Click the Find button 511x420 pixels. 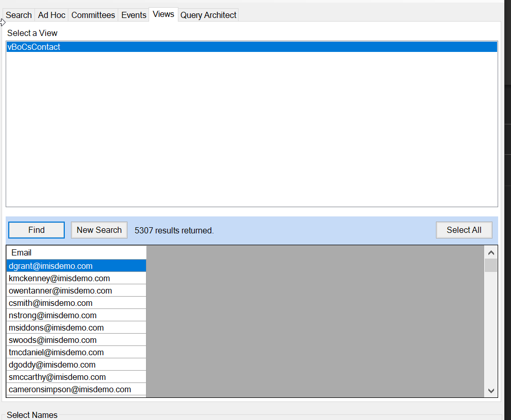coord(36,230)
